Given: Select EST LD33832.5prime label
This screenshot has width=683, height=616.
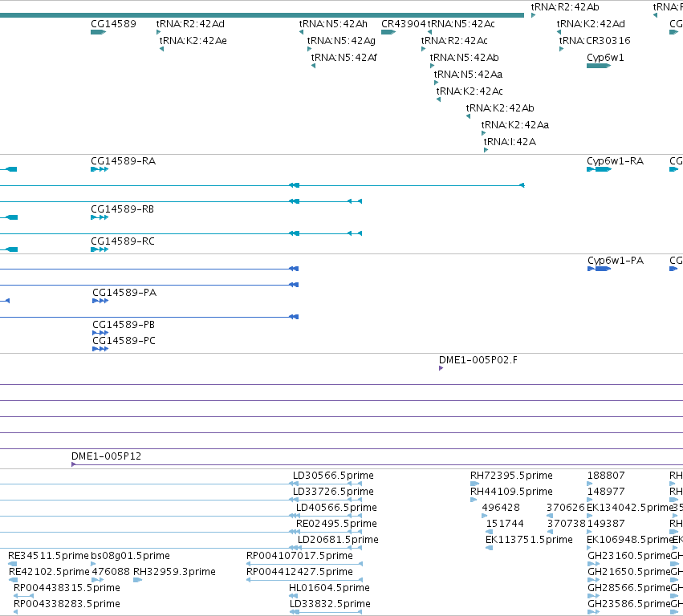Looking at the screenshot, I should [330, 604].
